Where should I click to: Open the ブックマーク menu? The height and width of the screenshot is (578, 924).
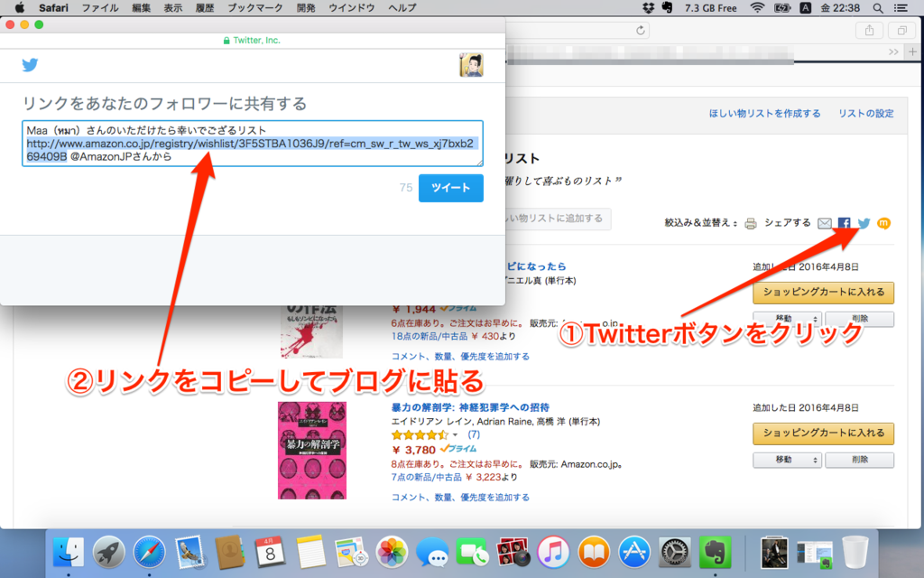(255, 7)
